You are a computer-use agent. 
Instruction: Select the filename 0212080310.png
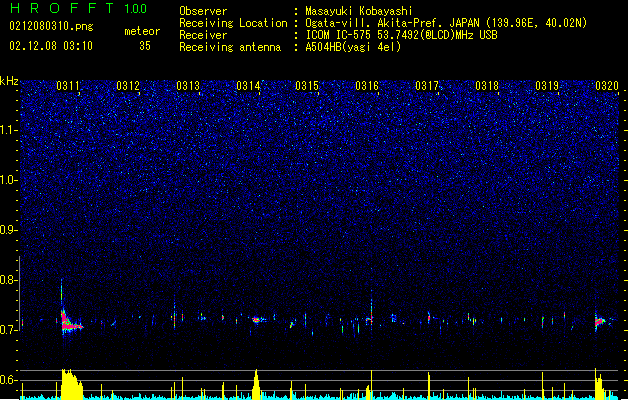point(51,26)
